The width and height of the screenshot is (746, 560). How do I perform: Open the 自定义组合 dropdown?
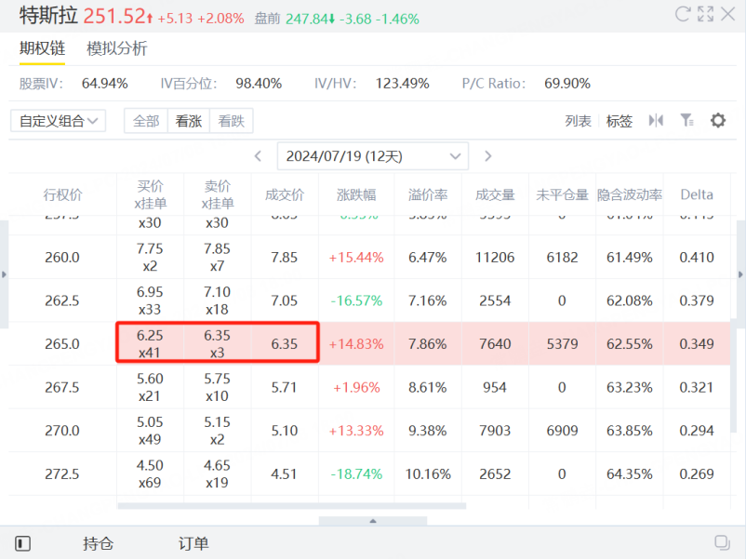coord(58,121)
